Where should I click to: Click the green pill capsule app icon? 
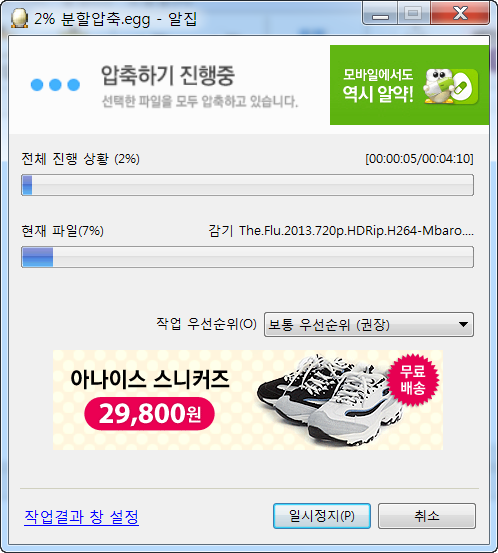pyautogui.click(x=463, y=86)
